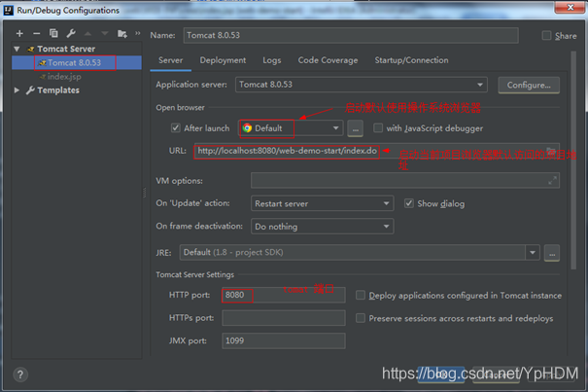Viewport: 588px width, 392px height.
Task: Enable Preserve sessions across restarts and redeploys
Action: [x=361, y=318]
